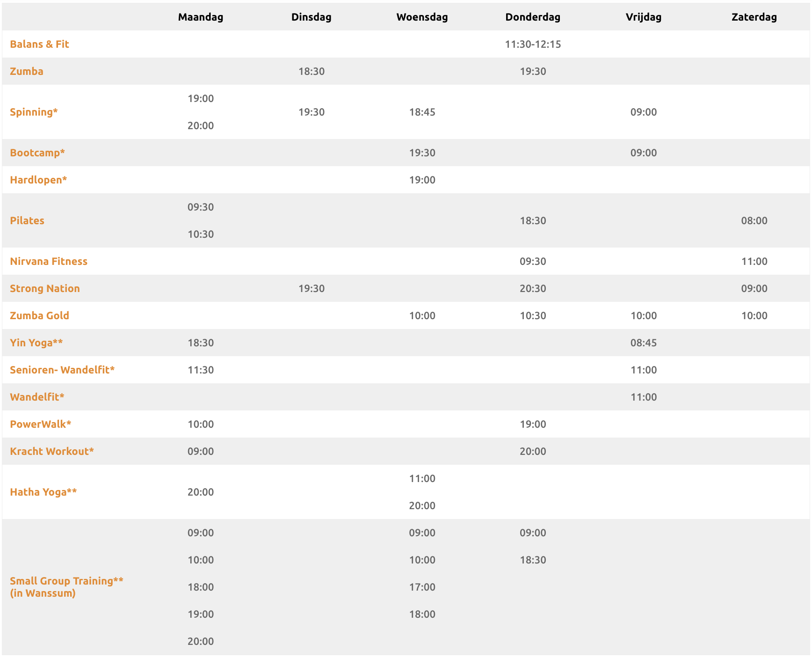Select the Maandag column header
This screenshot has width=812, height=658.
tap(201, 17)
